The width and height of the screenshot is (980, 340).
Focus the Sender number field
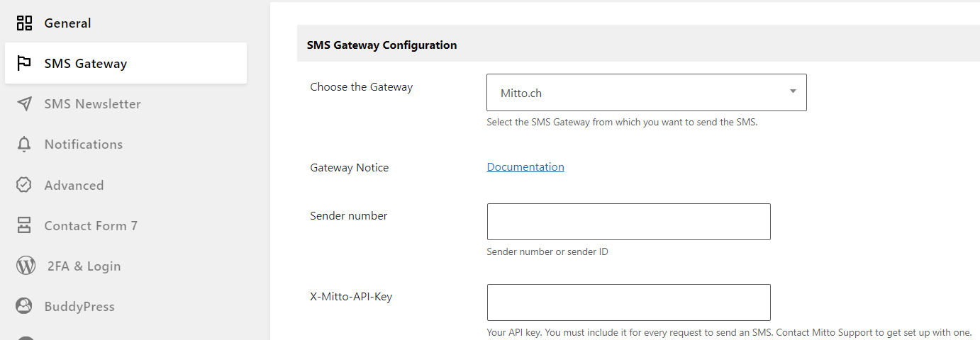pos(628,222)
